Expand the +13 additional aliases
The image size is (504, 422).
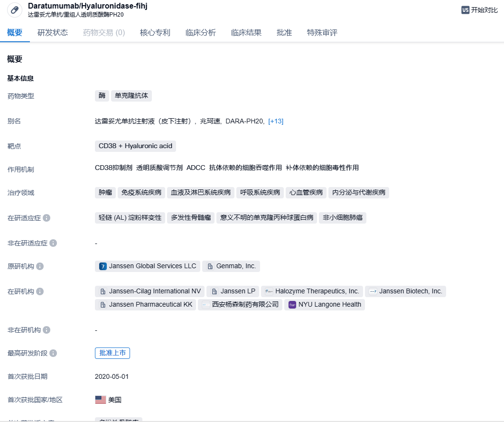pos(276,121)
